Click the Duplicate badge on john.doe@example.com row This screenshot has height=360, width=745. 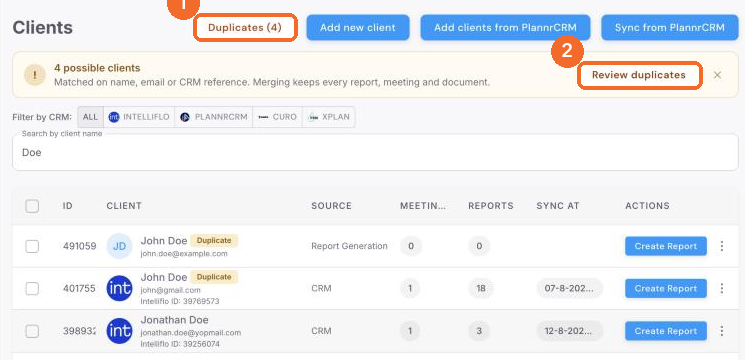(214, 240)
